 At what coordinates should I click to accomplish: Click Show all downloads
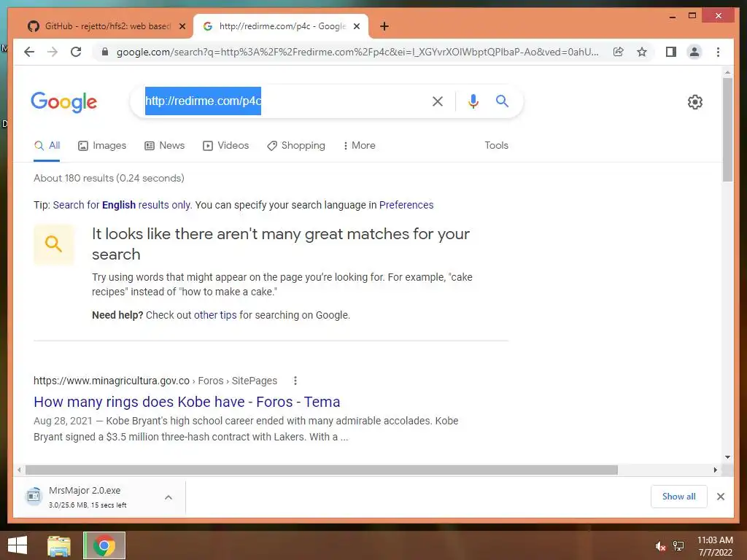(x=679, y=497)
